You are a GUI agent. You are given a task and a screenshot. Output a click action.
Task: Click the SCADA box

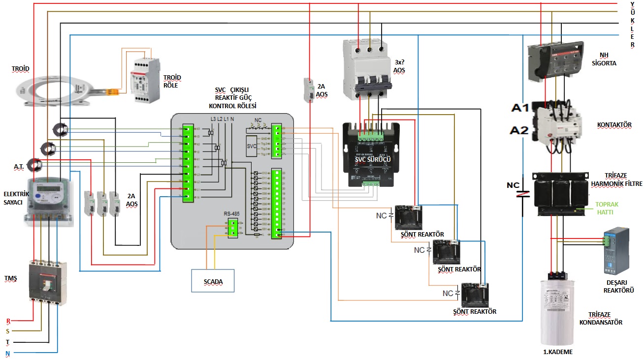click(213, 281)
